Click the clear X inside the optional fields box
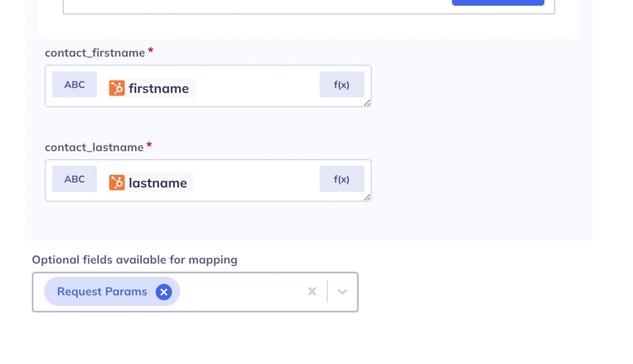 (x=311, y=292)
